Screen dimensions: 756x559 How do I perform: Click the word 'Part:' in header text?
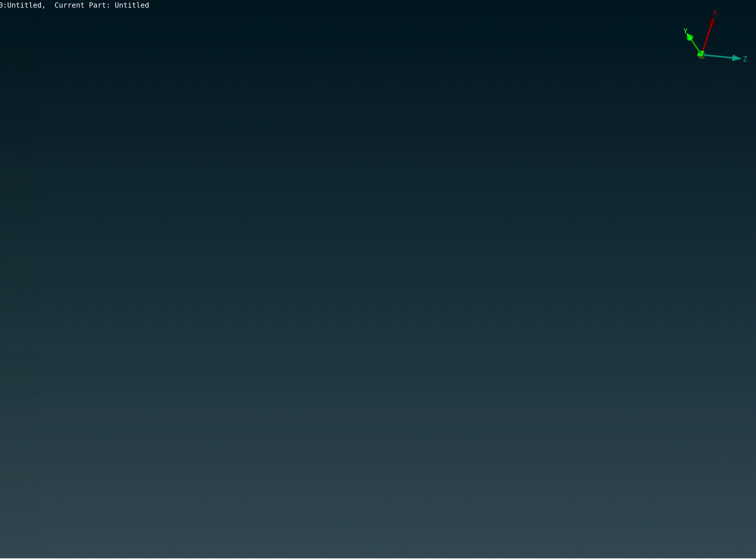[x=99, y=5]
